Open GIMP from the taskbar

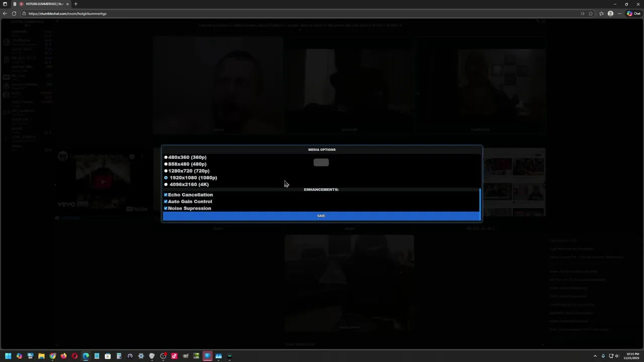coord(185,356)
